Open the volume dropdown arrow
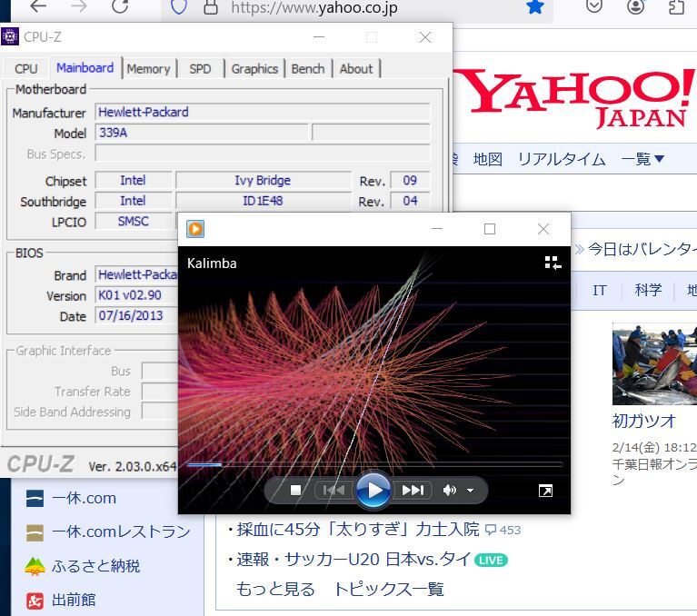Image resolution: width=697 pixels, height=616 pixels. [x=471, y=491]
